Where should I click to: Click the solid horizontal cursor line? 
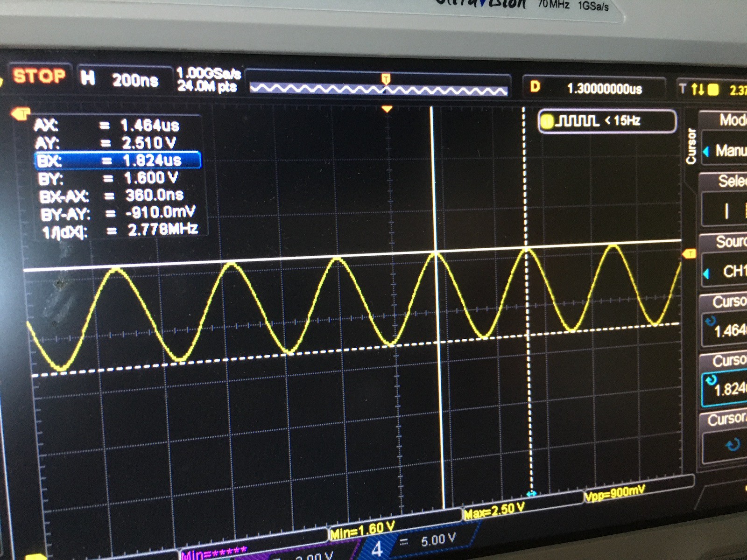click(x=352, y=255)
